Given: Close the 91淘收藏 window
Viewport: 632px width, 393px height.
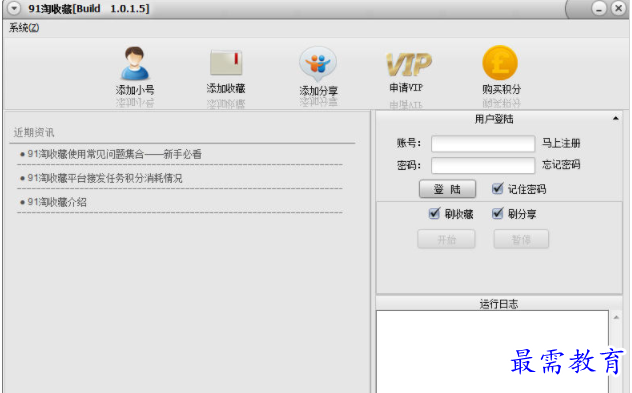Looking at the screenshot, I should click(618, 8).
